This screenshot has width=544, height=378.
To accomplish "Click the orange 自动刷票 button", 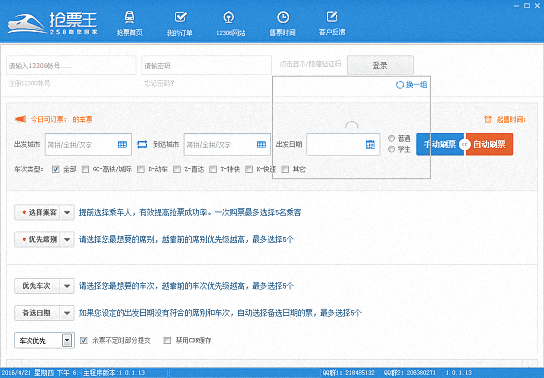I will [x=489, y=144].
